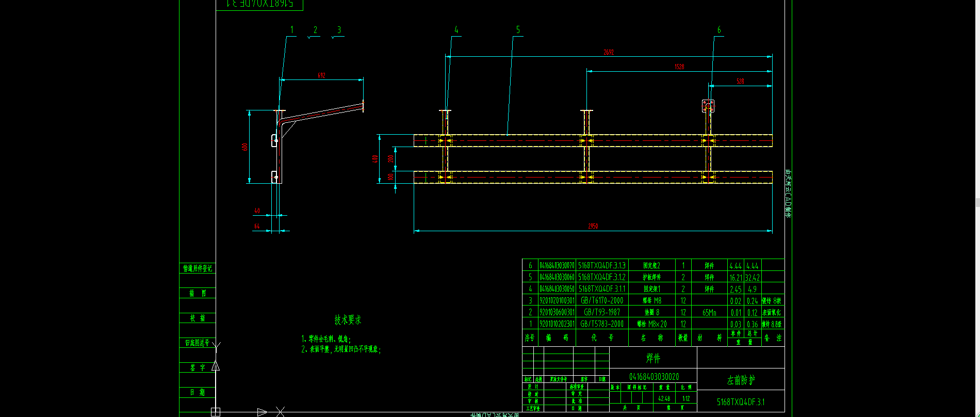Select the 序号 column header
The image size is (980, 417).
click(x=530, y=338)
